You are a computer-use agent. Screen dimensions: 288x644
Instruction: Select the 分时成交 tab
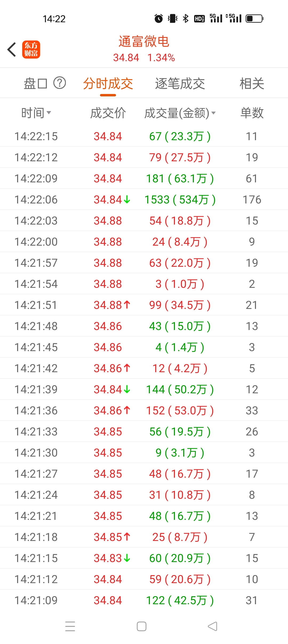108,84
